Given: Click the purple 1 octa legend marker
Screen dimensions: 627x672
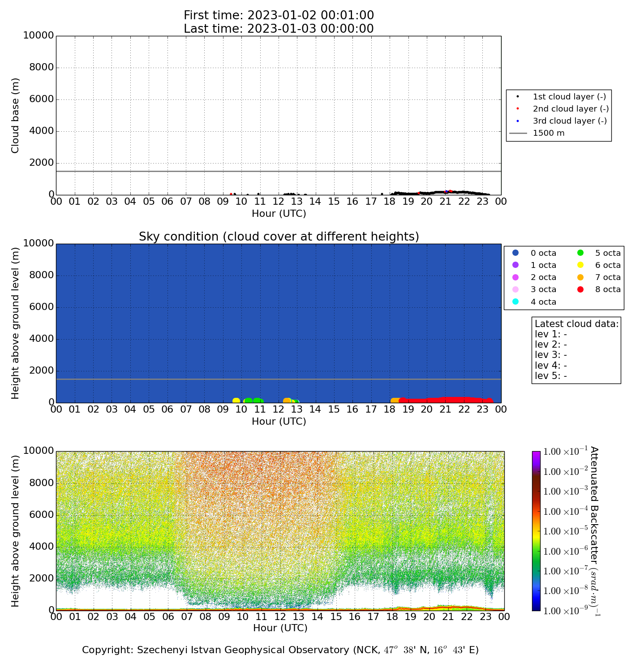Looking at the screenshot, I should click(x=515, y=265).
